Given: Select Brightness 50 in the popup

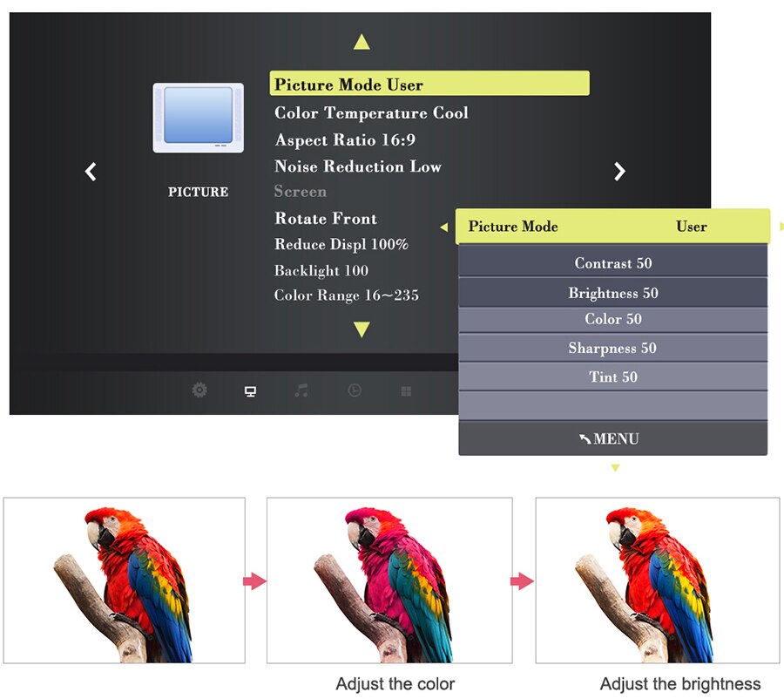Looking at the screenshot, I should [x=613, y=293].
